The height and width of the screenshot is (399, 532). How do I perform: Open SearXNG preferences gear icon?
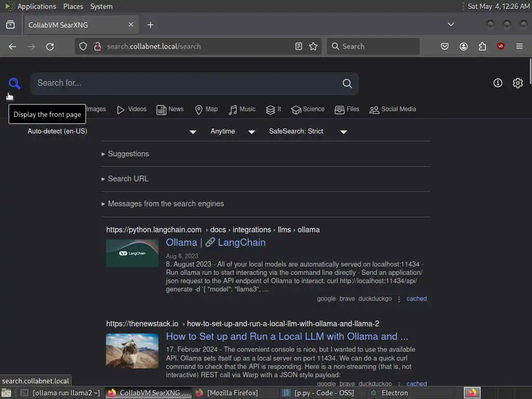pyautogui.click(x=518, y=83)
